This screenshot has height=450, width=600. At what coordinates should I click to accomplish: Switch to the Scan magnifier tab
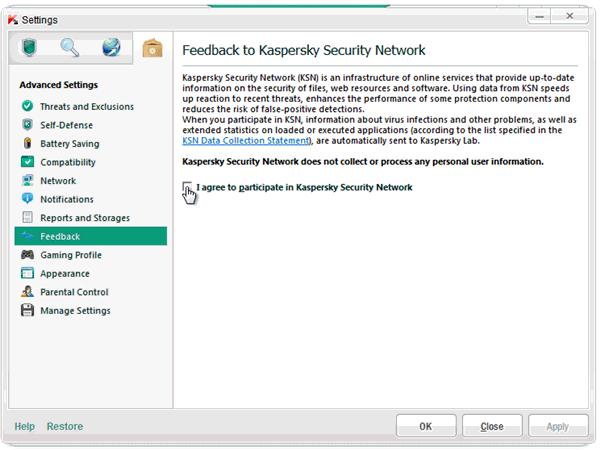[71, 48]
